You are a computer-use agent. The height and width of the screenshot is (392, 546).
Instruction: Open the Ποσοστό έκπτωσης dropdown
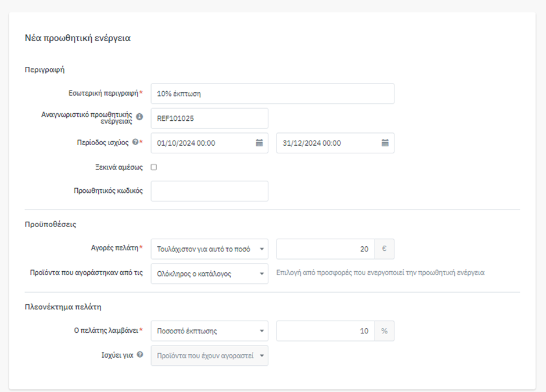[x=210, y=331]
